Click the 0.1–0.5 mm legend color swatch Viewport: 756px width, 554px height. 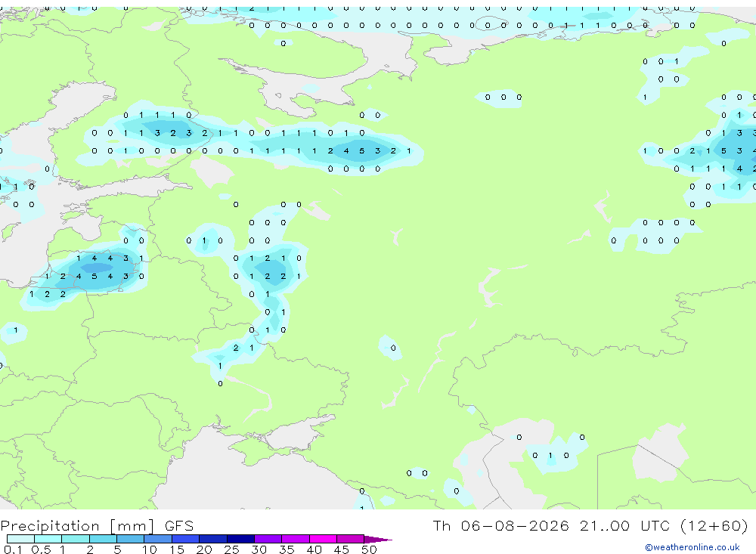click(x=20, y=539)
